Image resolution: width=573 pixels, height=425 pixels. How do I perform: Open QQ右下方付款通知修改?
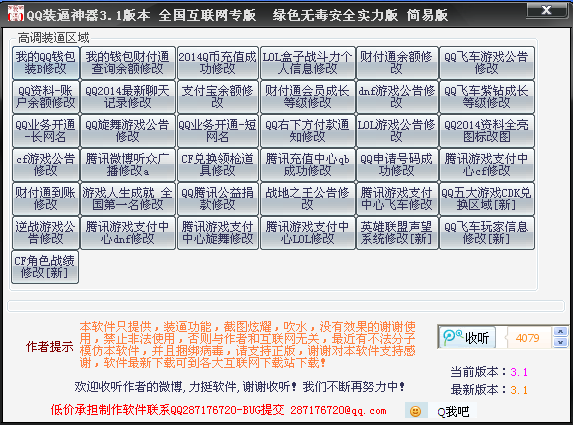tap(307, 131)
